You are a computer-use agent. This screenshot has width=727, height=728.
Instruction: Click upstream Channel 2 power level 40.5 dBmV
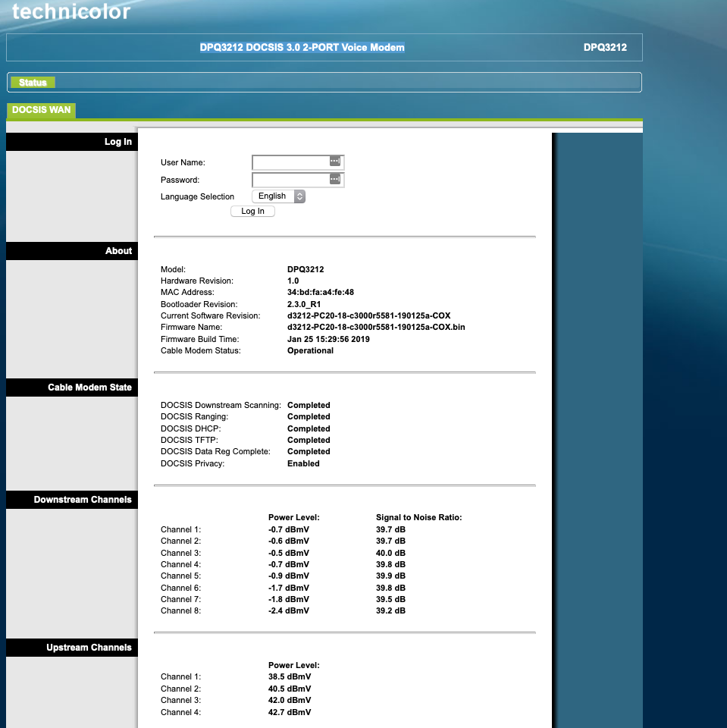click(290, 689)
